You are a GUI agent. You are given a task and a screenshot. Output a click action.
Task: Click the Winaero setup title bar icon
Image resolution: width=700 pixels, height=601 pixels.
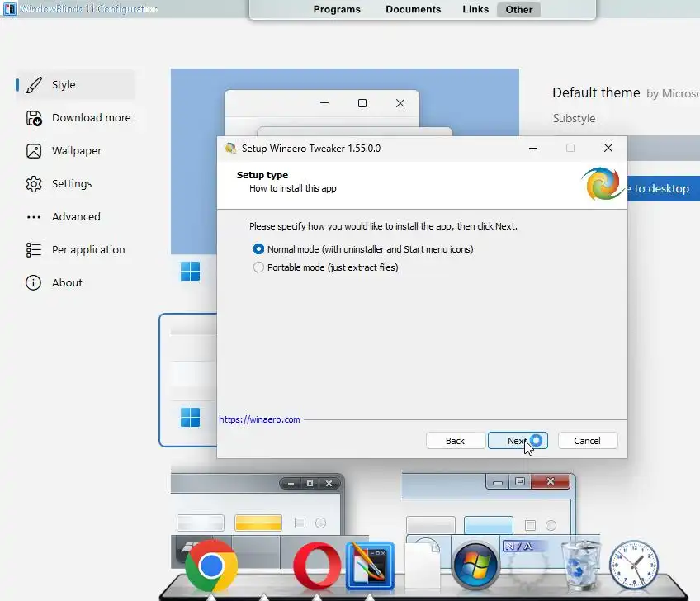(230, 149)
